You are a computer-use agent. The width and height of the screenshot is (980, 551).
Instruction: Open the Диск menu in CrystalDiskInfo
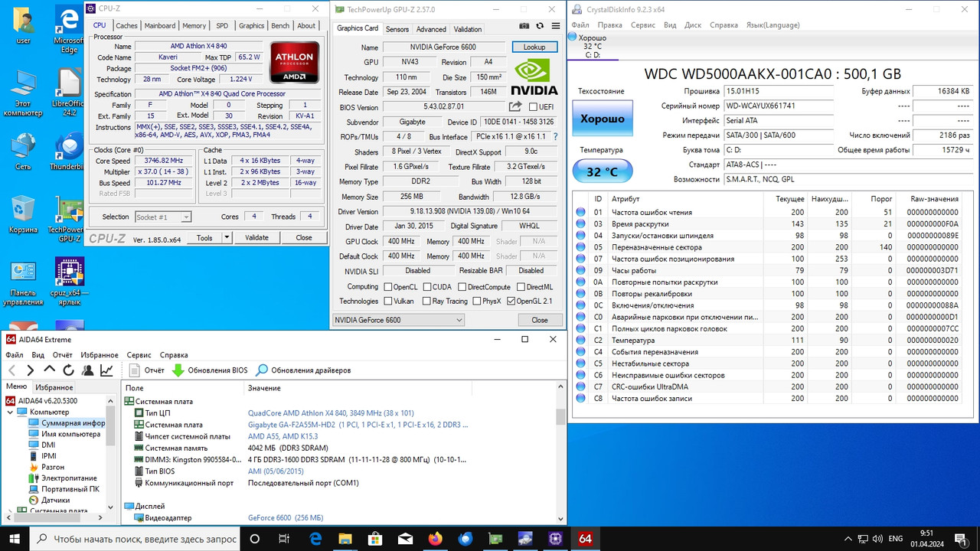click(x=693, y=24)
